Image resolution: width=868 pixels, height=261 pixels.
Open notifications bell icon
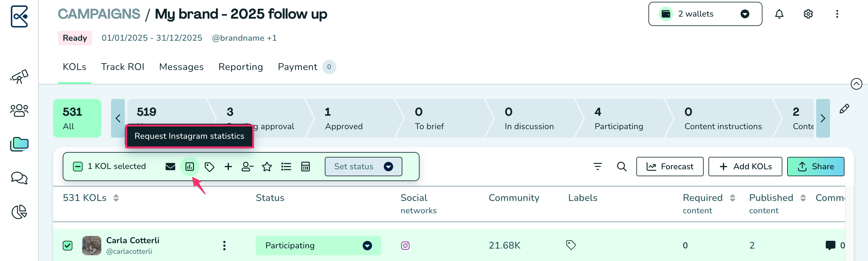tap(779, 14)
